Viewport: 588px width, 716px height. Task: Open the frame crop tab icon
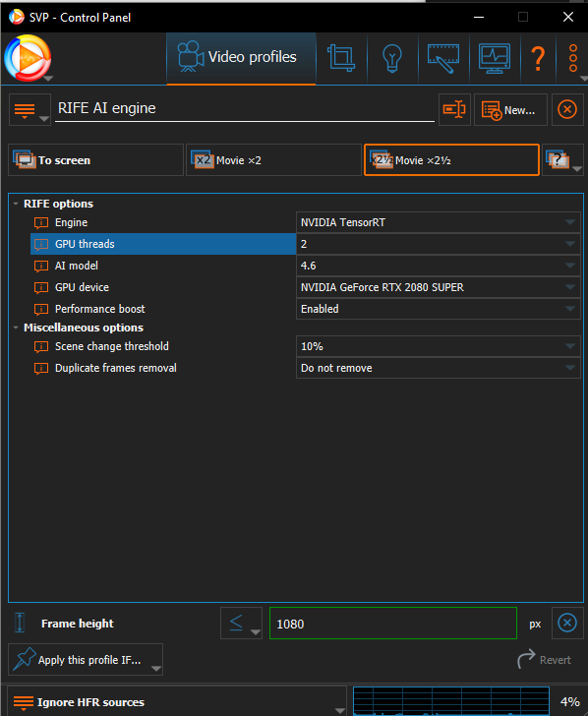341,58
